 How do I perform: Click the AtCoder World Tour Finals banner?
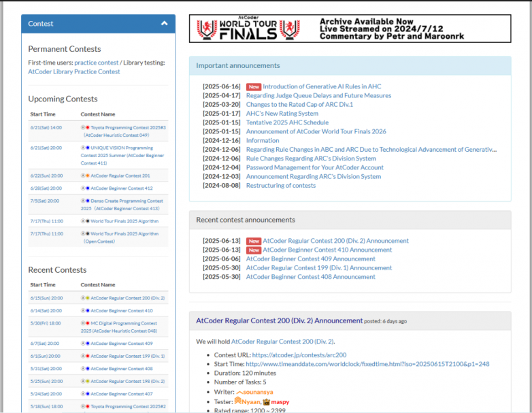349,29
